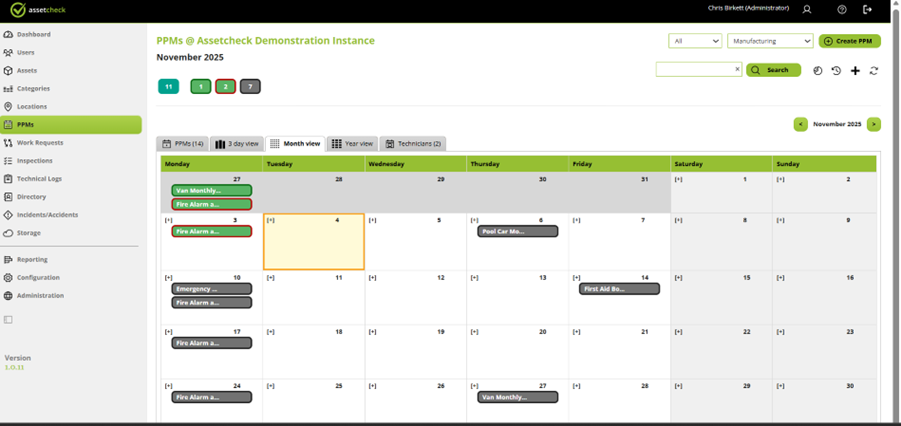Go to next month with the > button
Image resolution: width=901 pixels, height=426 pixels.
pyautogui.click(x=874, y=124)
